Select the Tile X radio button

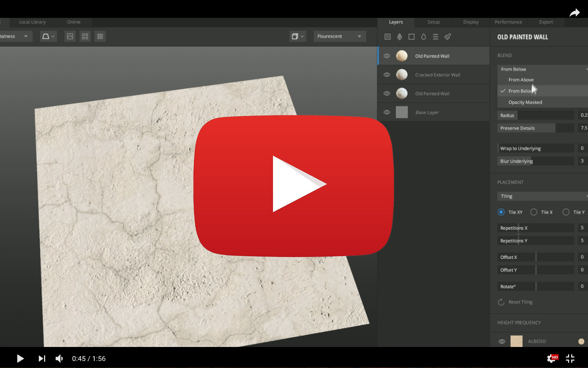click(534, 212)
